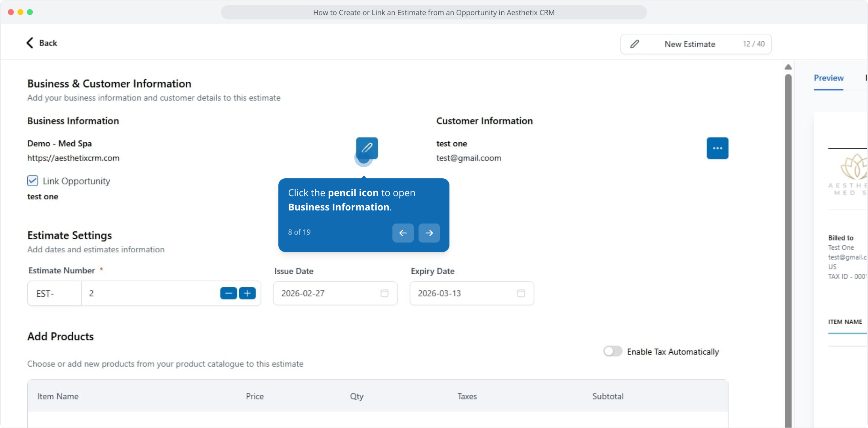
Task: Open the three-dot customer options menu
Action: tap(717, 148)
